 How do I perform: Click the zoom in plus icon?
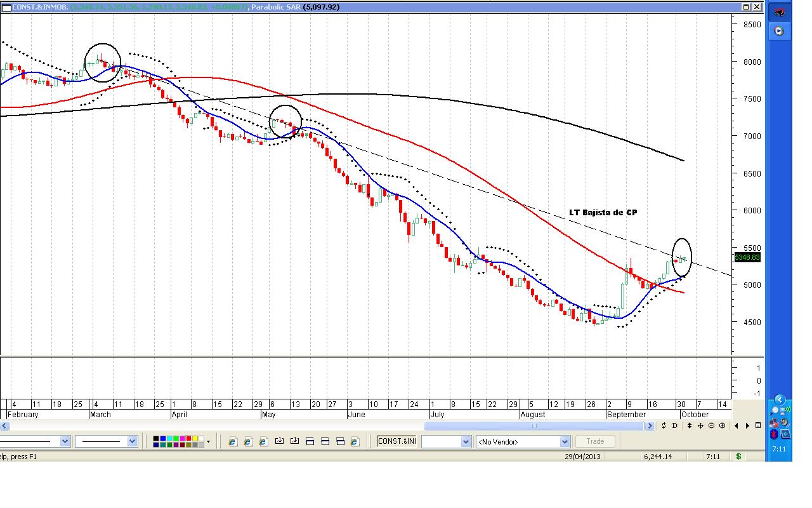click(722, 426)
